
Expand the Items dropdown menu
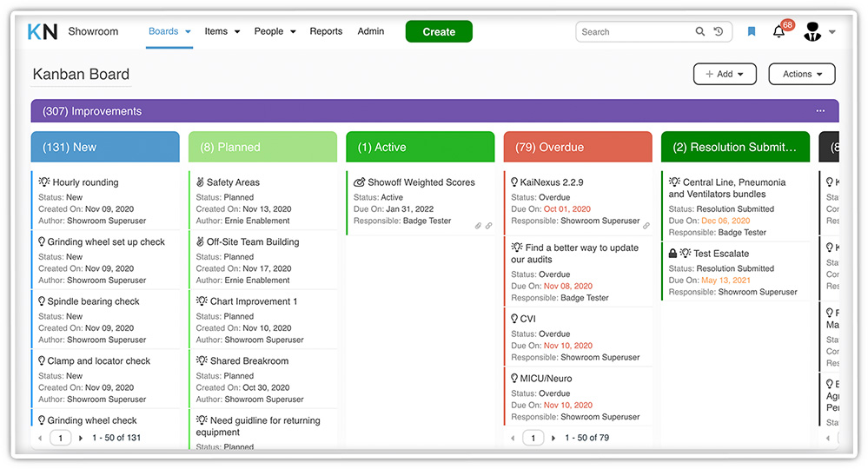point(222,31)
